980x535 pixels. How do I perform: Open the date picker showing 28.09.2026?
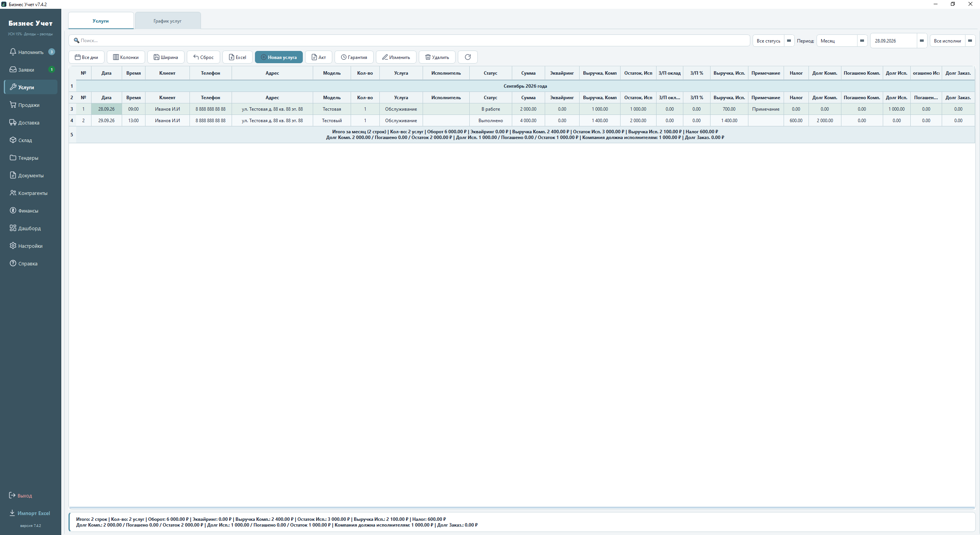click(898, 41)
